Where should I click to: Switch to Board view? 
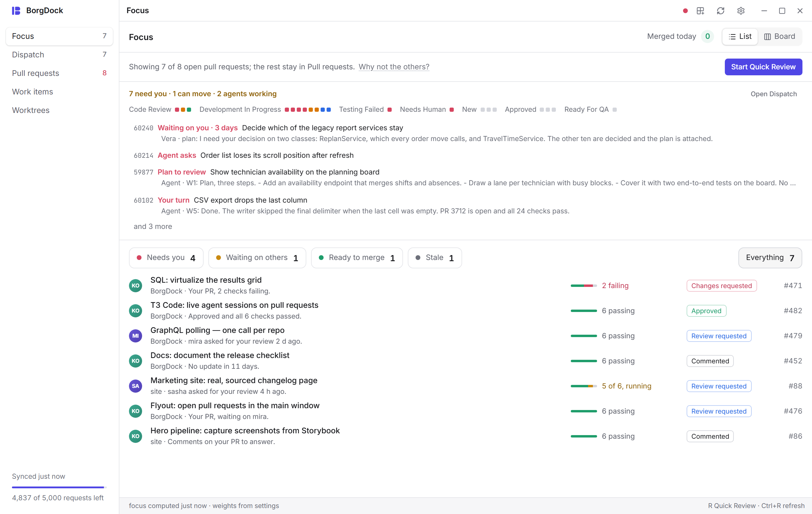click(779, 36)
